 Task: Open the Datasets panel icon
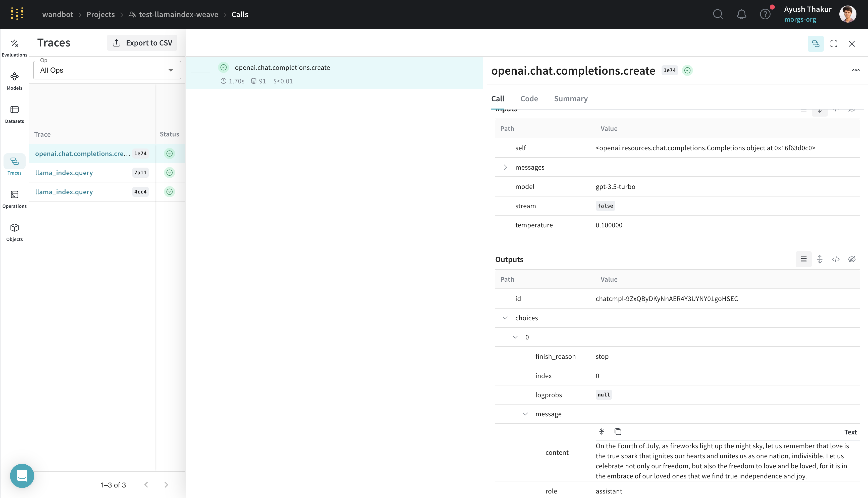[14, 109]
